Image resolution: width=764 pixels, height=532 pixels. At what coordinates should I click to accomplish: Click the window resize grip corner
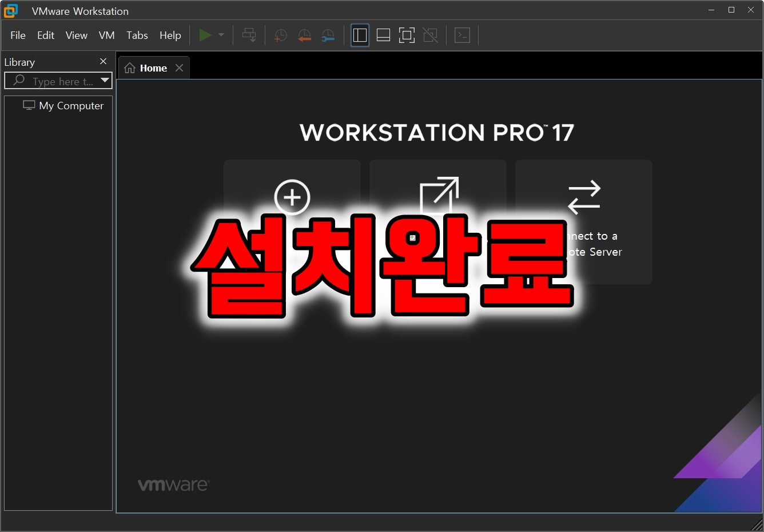(x=757, y=525)
